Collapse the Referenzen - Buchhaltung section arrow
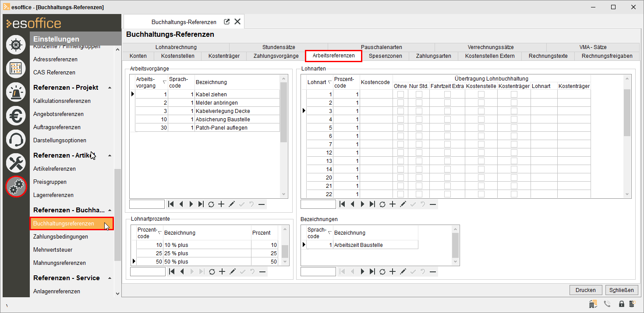Image resolution: width=644 pixels, height=313 pixels. pyautogui.click(x=110, y=210)
